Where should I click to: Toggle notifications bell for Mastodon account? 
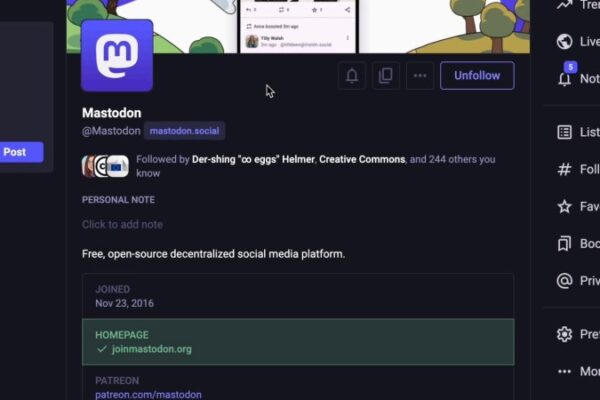352,76
